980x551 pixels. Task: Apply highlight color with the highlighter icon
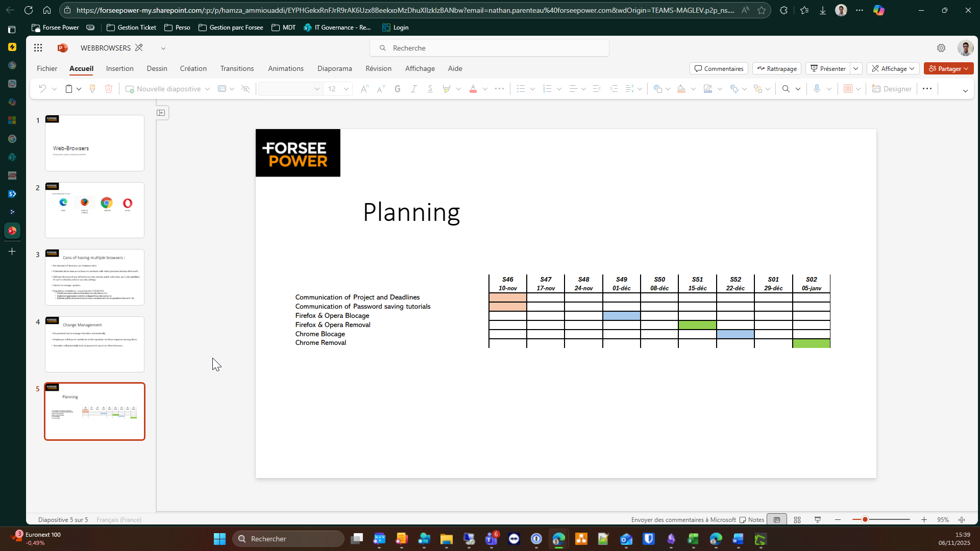pos(448,88)
